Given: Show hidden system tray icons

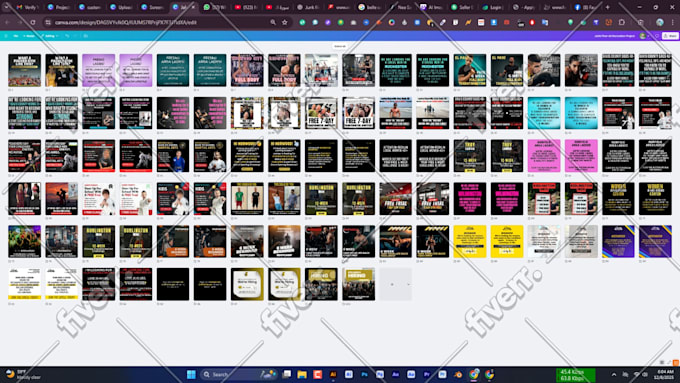Looking at the screenshot, I should [x=614, y=374].
